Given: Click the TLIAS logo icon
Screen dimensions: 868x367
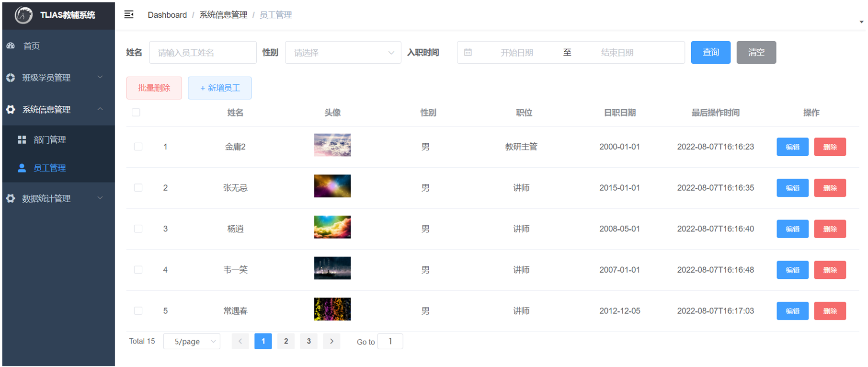Looking at the screenshot, I should click(23, 15).
